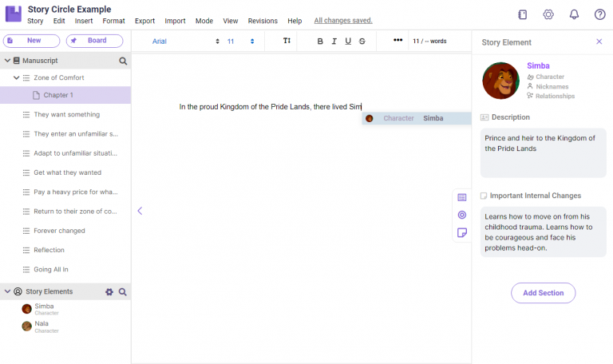Show more toolbar options ellipsis

point(397,40)
